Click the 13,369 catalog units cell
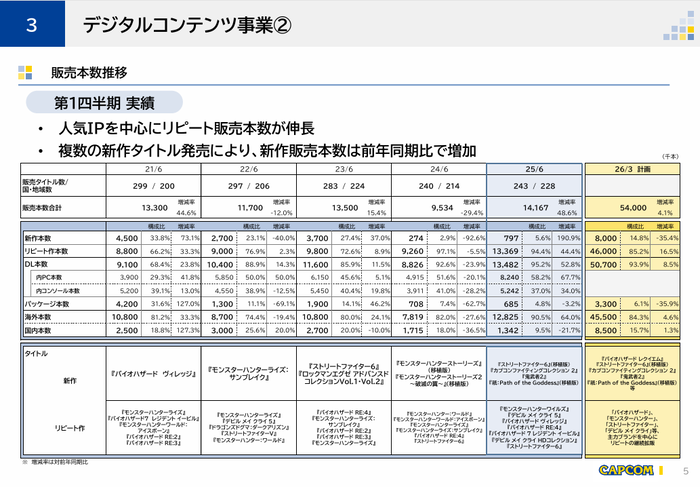The image size is (700, 487). [505, 251]
